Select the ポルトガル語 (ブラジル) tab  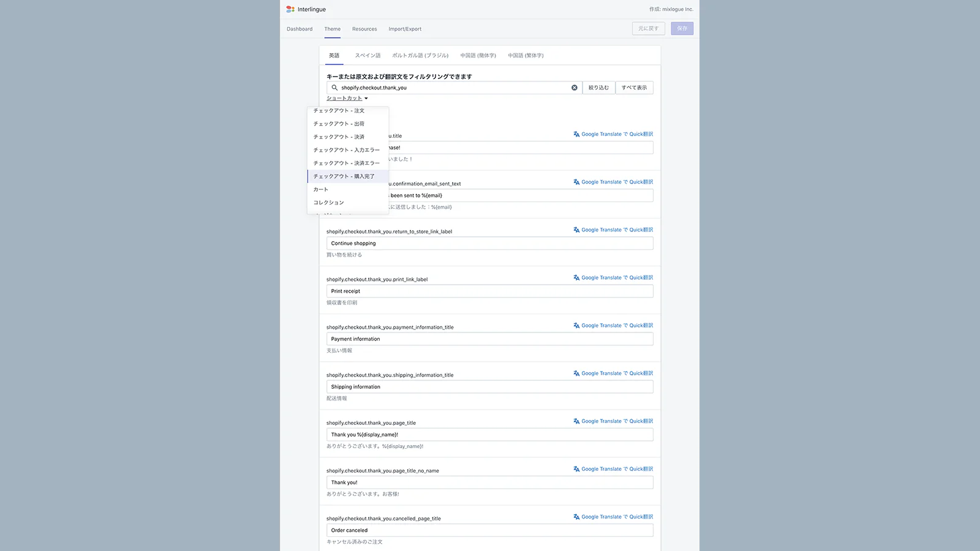(420, 55)
